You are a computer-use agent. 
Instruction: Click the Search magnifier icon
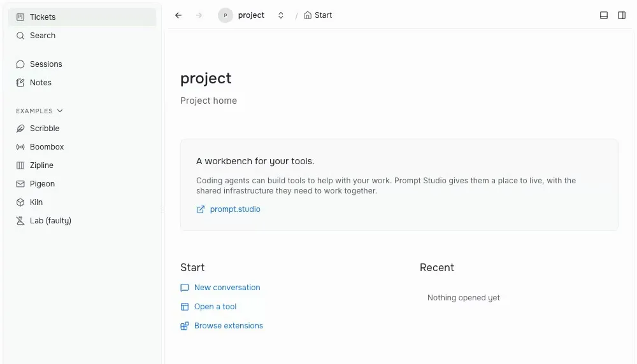pyautogui.click(x=20, y=36)
